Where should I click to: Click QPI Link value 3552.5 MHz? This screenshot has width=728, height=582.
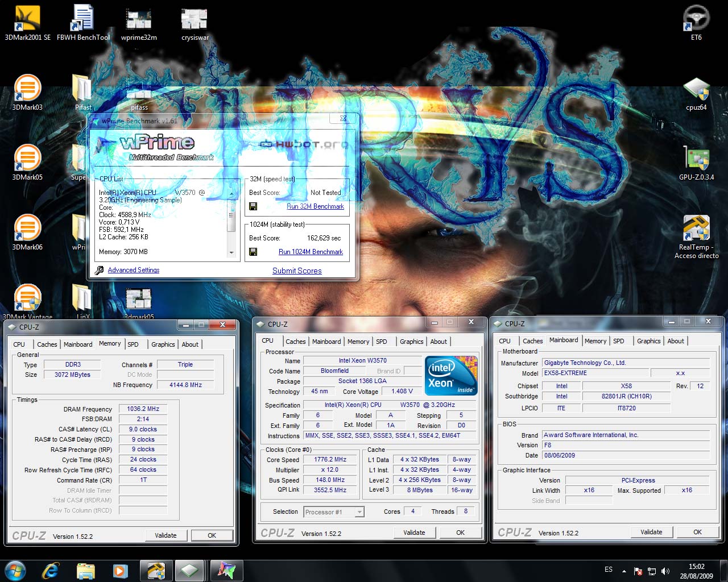[330, 490]
